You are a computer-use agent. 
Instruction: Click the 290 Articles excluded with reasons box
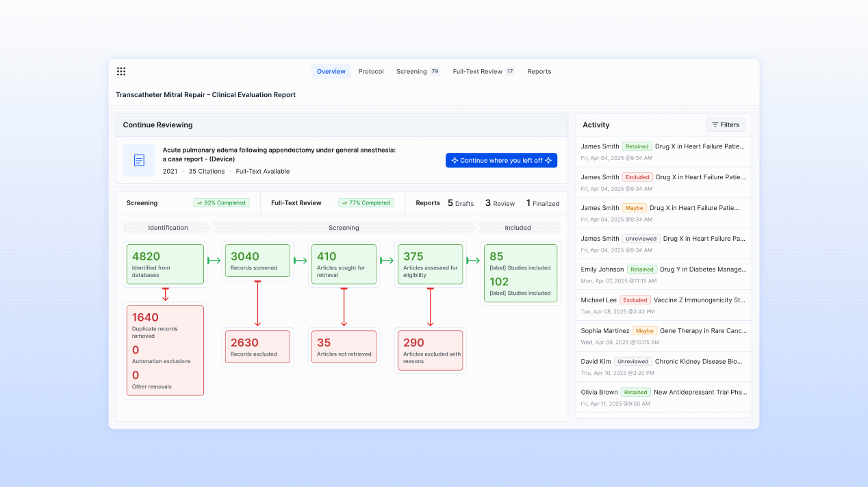[430, 351]
